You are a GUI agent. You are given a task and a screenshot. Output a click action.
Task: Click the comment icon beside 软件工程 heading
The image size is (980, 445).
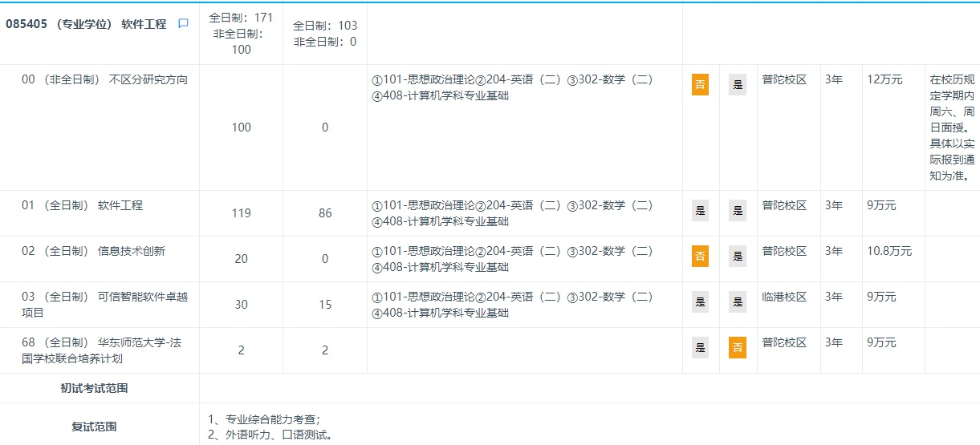[x=183, y=24]
